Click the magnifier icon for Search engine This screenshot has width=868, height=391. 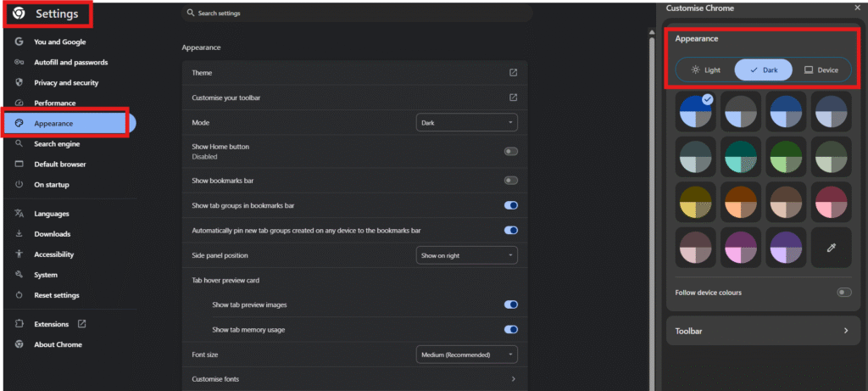[x=19, y=143]
